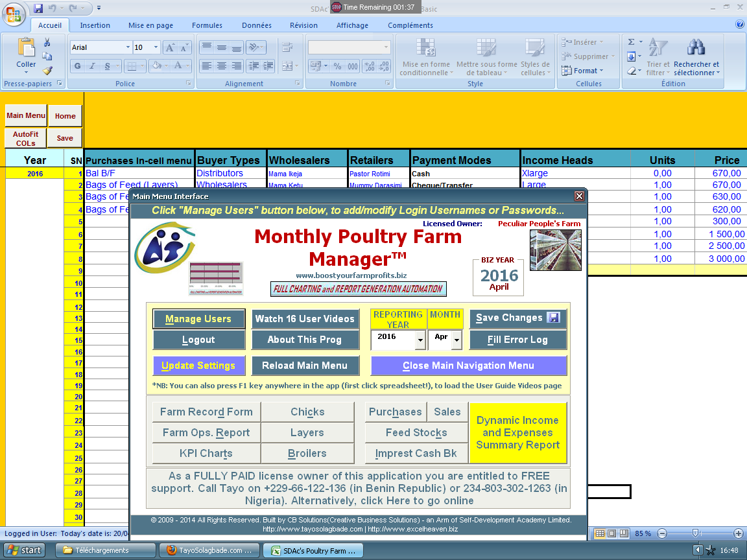Click the fill color paint bucket

pyautogui.click(x=156, y=66)
